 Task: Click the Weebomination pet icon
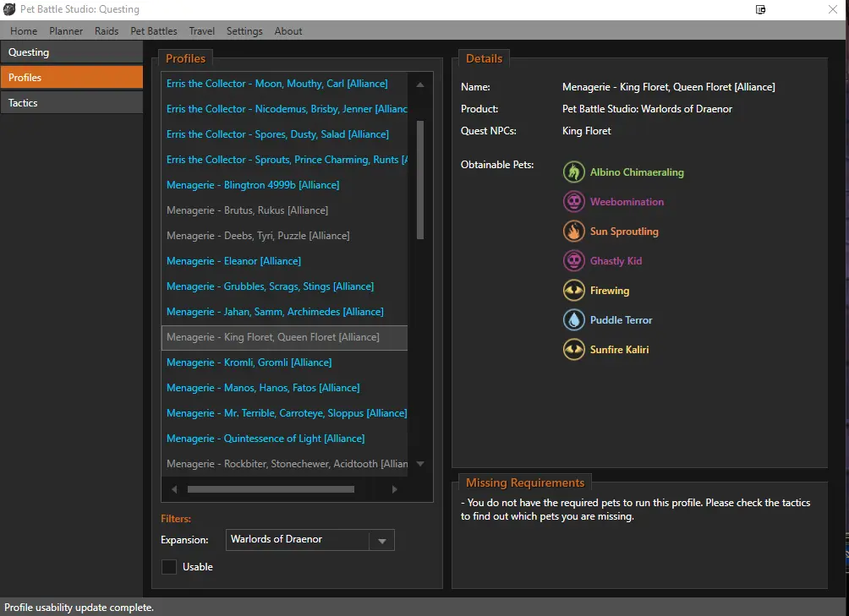573,202
